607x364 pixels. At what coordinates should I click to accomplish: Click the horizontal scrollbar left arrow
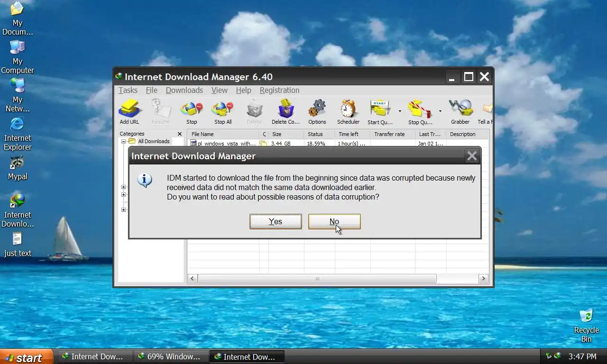coord(193,279)
